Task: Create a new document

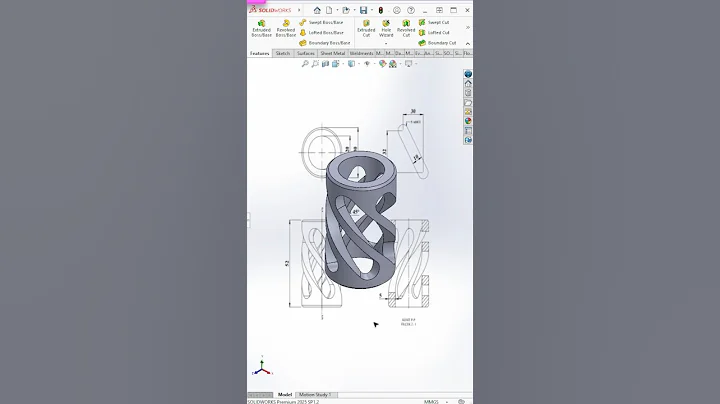Action: coord(329,10)
